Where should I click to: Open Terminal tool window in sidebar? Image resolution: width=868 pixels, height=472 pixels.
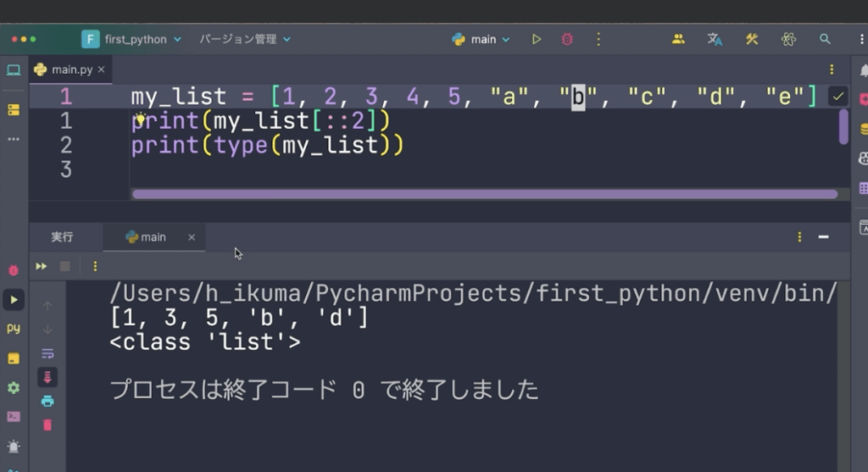[x=14, y=416]
